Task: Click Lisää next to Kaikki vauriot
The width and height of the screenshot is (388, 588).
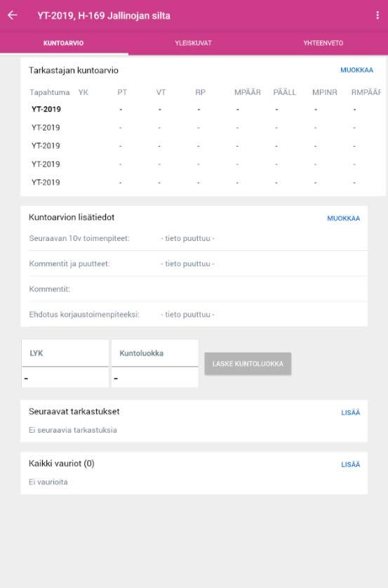Action: [x=351, y=464]
